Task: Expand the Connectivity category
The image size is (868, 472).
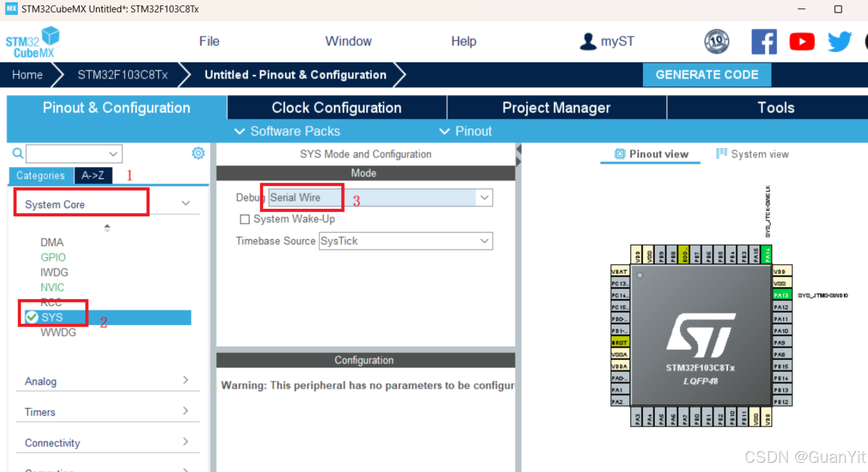Action: click(x=186, y=442)
